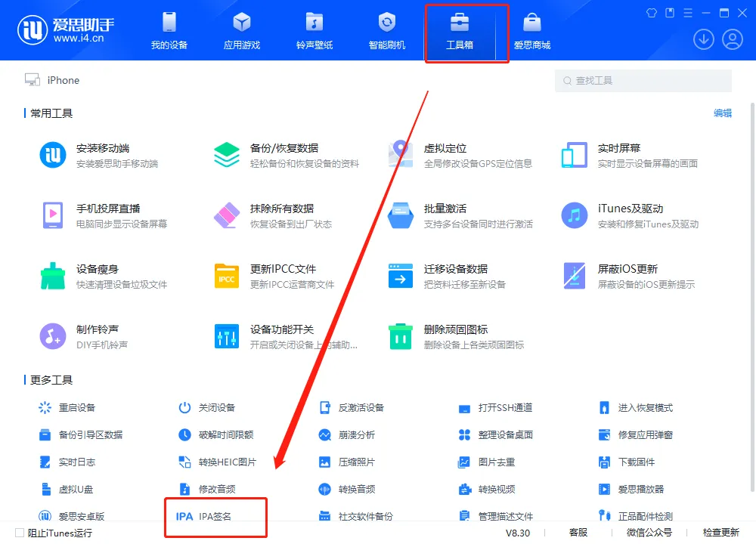Screen dimensions: 756x544
Task: Click the iPhone device label
Action: (x=64, y=80)
